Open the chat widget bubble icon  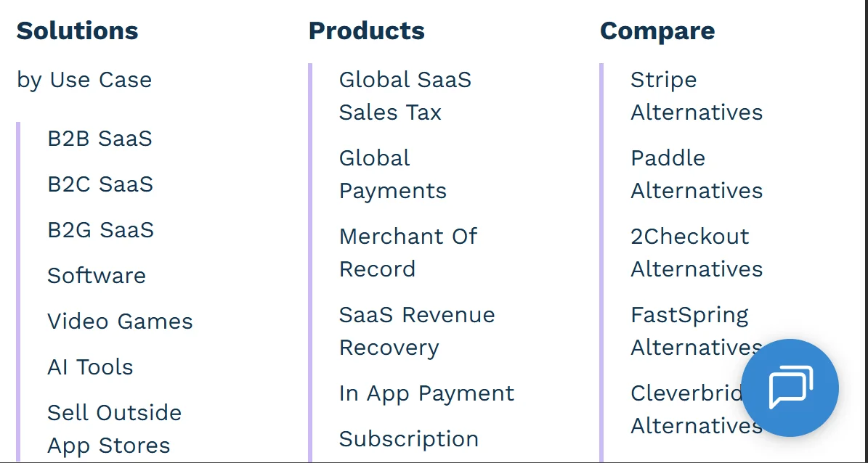(x=790, y=388)
